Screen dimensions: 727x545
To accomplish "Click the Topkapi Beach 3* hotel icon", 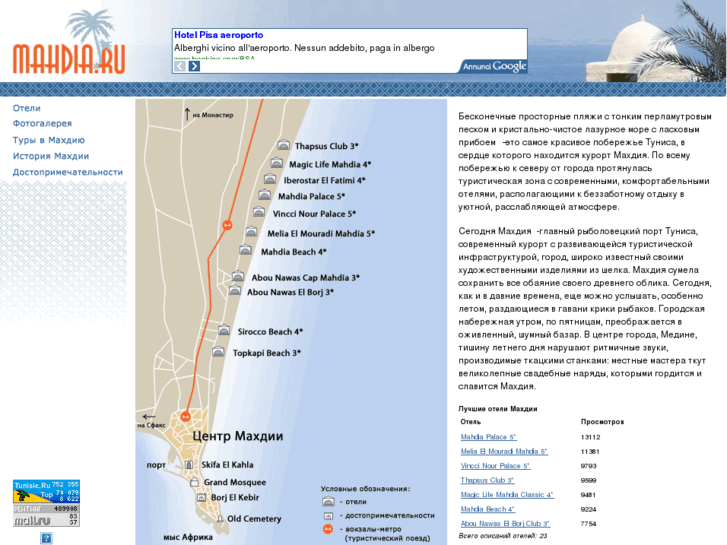I will click(218, 352).
